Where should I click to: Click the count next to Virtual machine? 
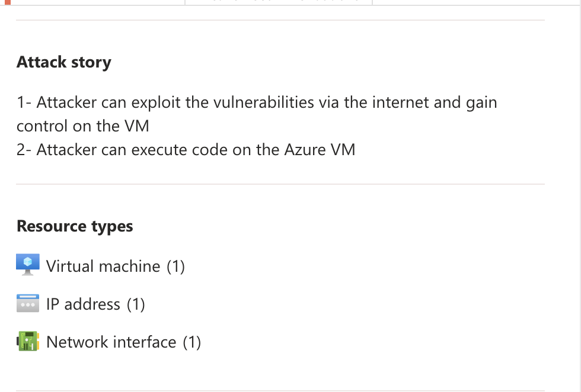175,266
